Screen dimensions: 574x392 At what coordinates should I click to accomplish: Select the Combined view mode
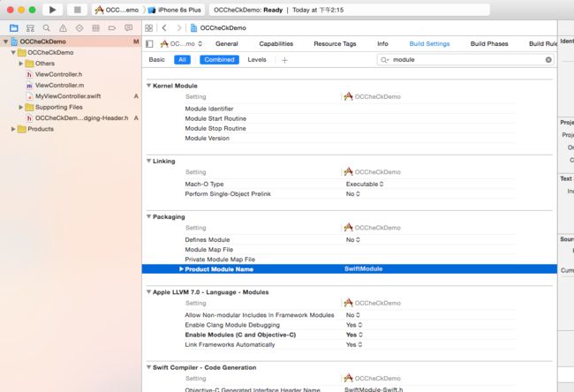coord(219,60)
